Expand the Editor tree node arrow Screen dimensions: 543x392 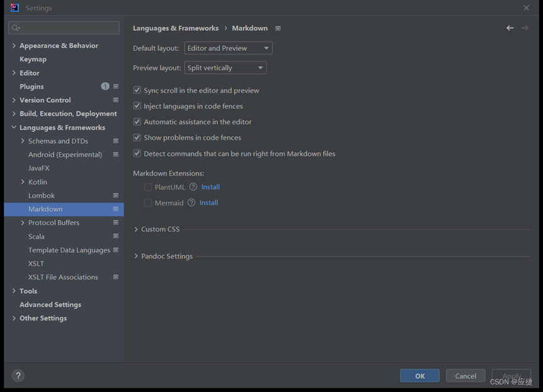point(14,73)
